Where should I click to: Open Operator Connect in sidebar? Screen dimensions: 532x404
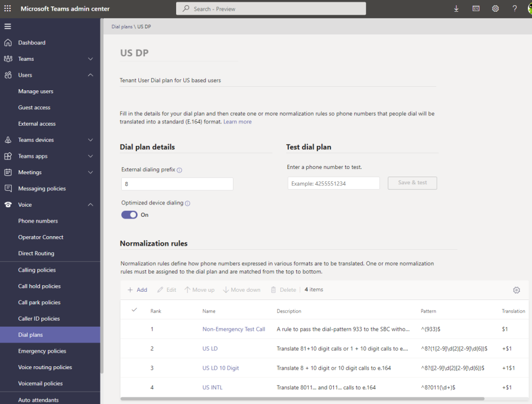(41, 237)
